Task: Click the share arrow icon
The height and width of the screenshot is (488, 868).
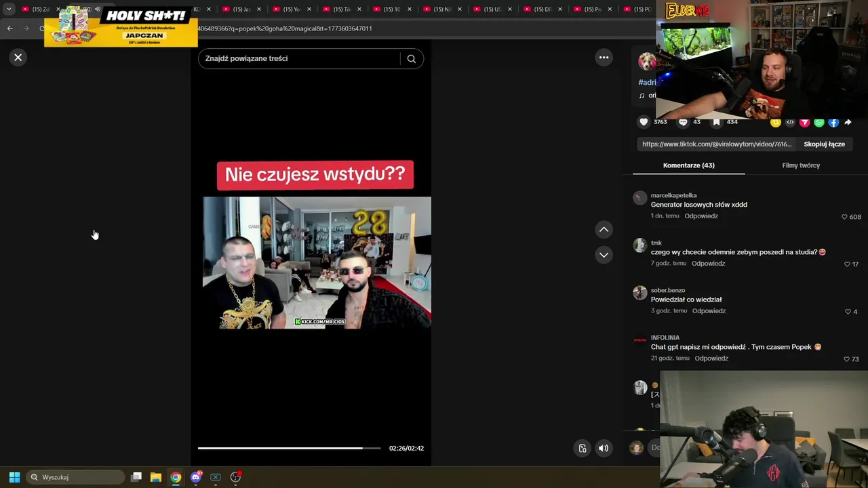Action: (x=848, y=123)
